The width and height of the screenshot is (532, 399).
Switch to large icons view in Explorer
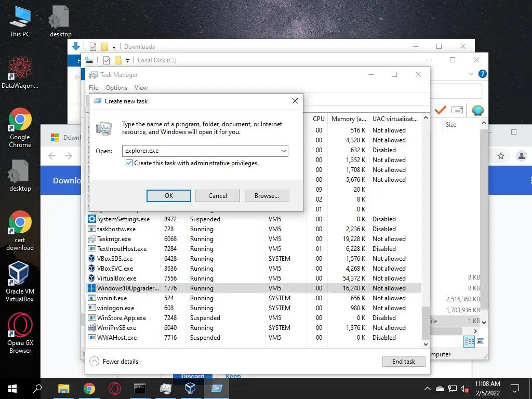click(481, 341)
